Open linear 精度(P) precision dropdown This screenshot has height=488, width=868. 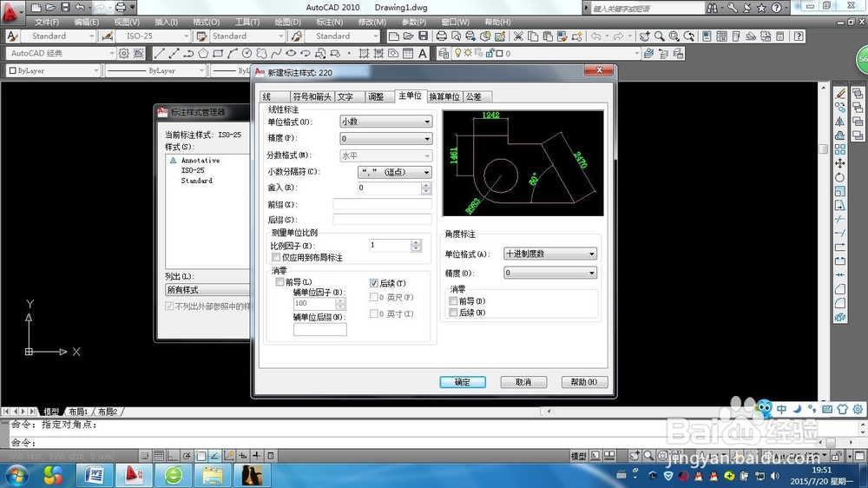pos(386,138)
